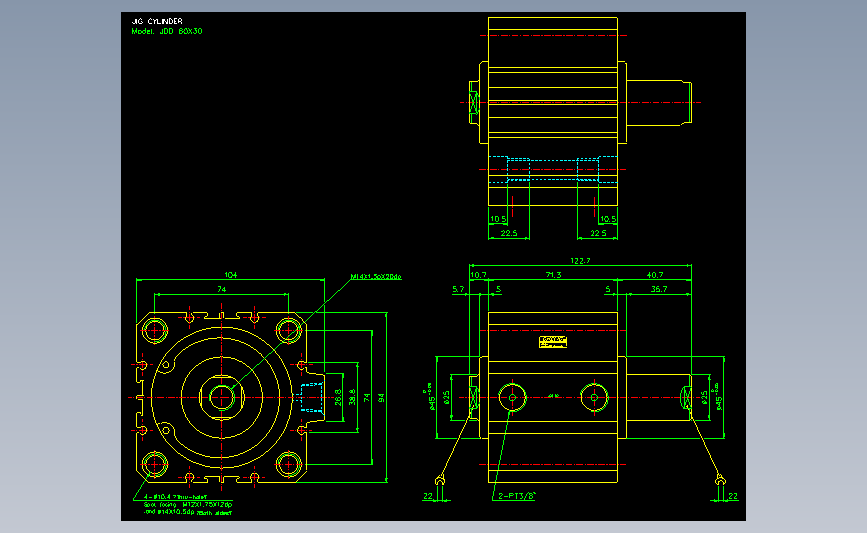The width and height of the screenshot is (867, 533).
Task: Click the 40.7 dimension value
Action: pyautogui.click(x=655, y=275)
